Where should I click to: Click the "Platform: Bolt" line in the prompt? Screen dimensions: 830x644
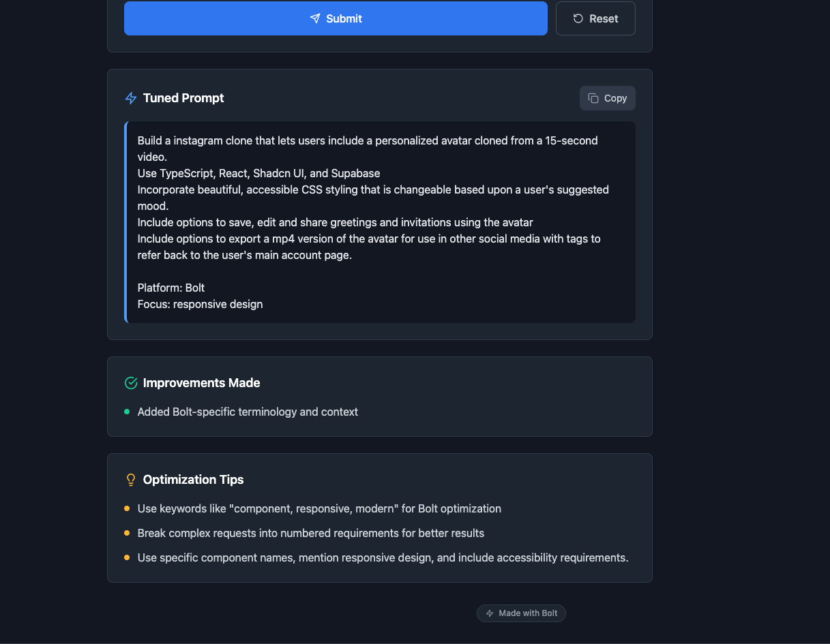point(171,288)
